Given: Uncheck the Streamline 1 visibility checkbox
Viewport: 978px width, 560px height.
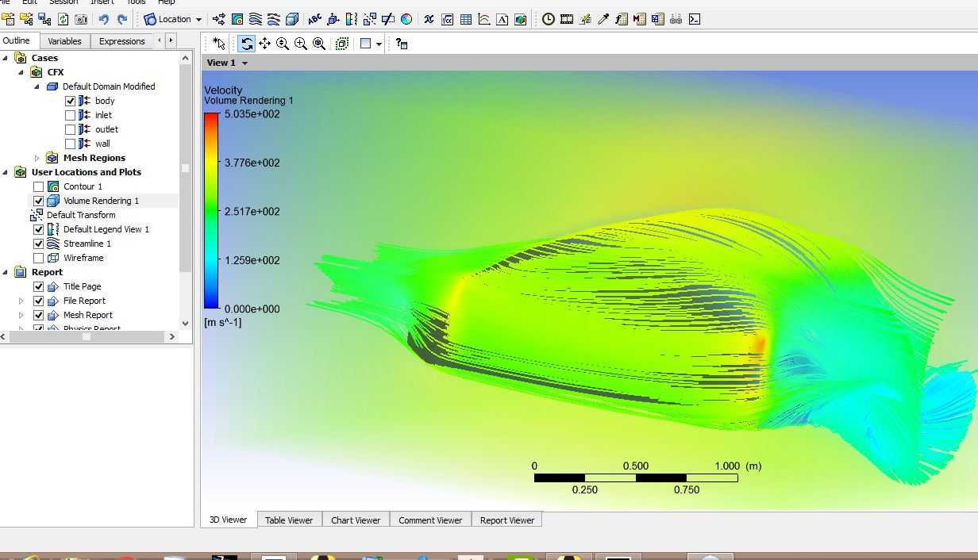Looking at the screenshot, I should [x=38, y=244].
